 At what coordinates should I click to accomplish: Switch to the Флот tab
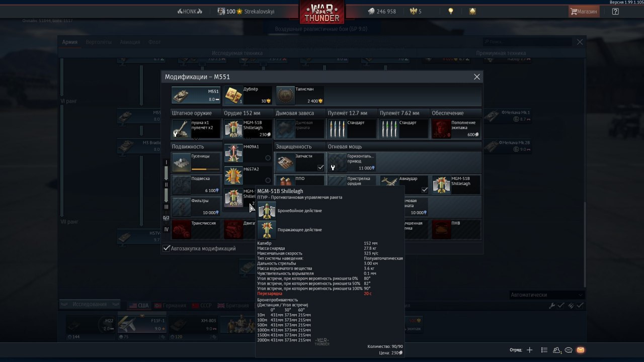154,42
